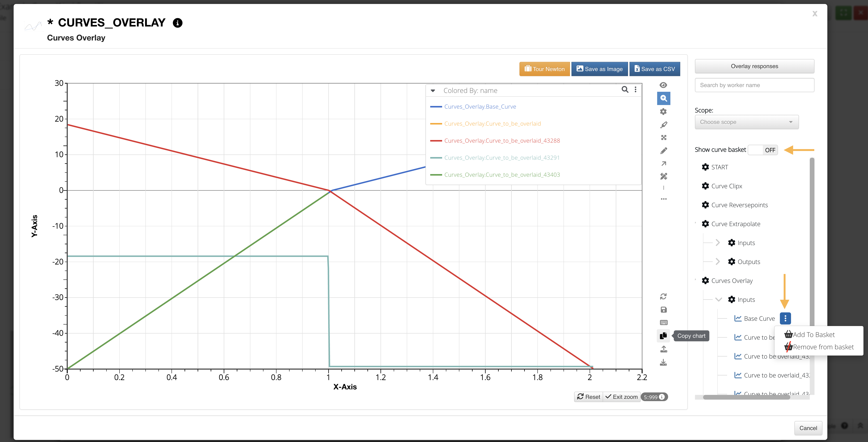Select Remove from basket menu entry
The width and height of the screenshot is (868, 442).
(x=819, y=347)
